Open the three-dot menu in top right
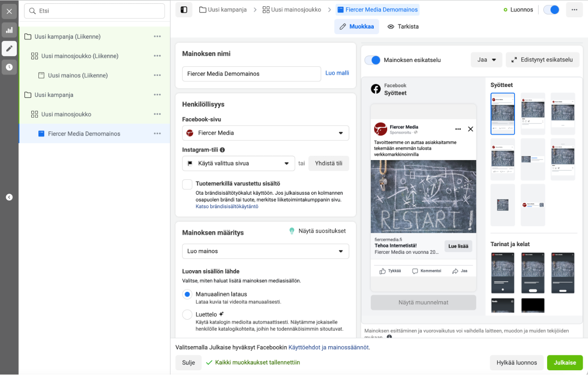Screen dimensions: 588x375 coord(574,10)
